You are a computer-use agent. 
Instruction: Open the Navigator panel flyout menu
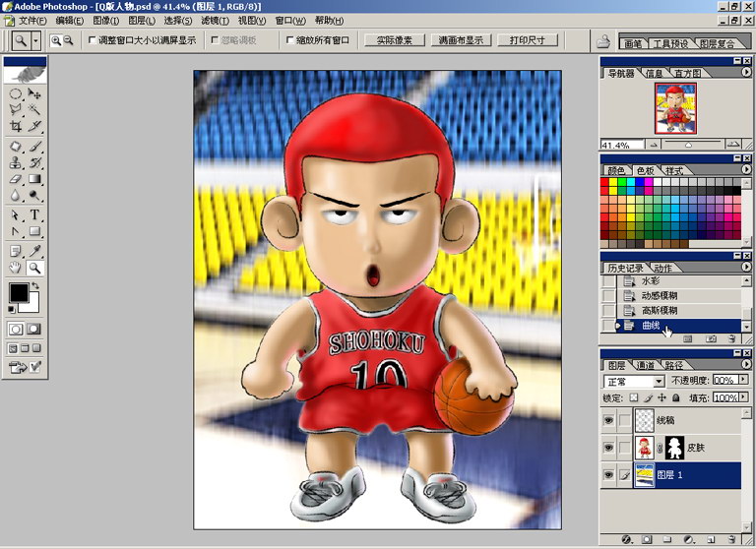pyautogui.click(x=746, y=72)
